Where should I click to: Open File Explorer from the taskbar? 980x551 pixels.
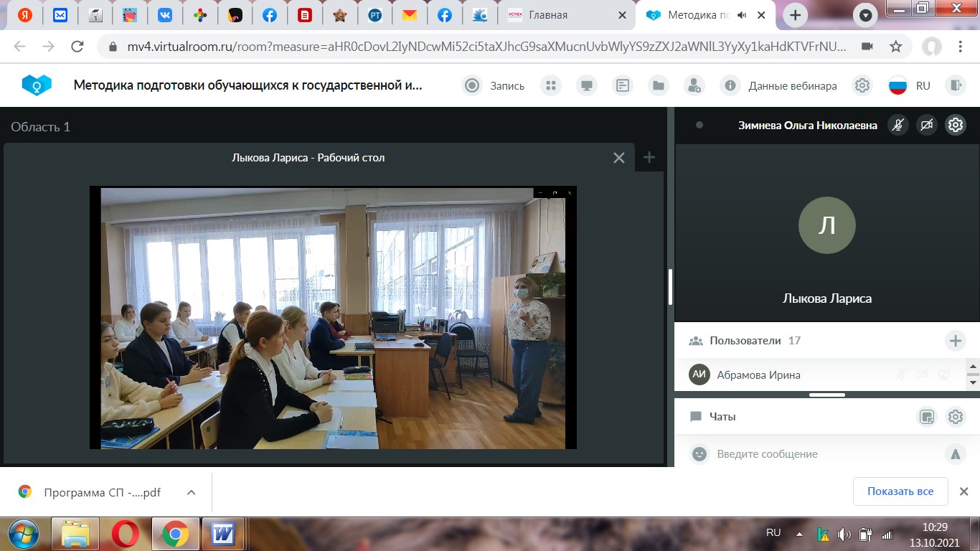point(75,534)
